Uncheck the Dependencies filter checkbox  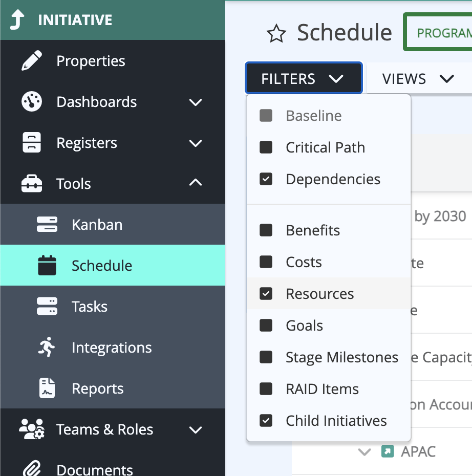tap(266, 179)
